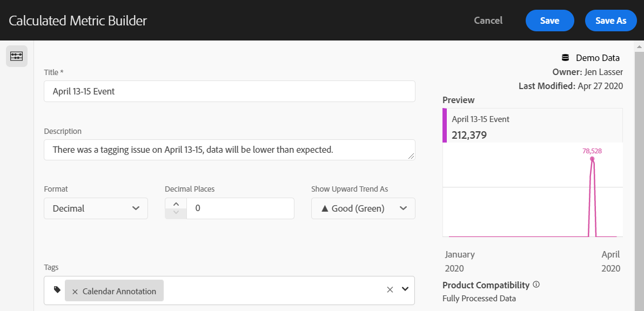The height and width of the screenshot is (311, 644).
Task: Open the components panel abacus icon
Action: [17, 56]
